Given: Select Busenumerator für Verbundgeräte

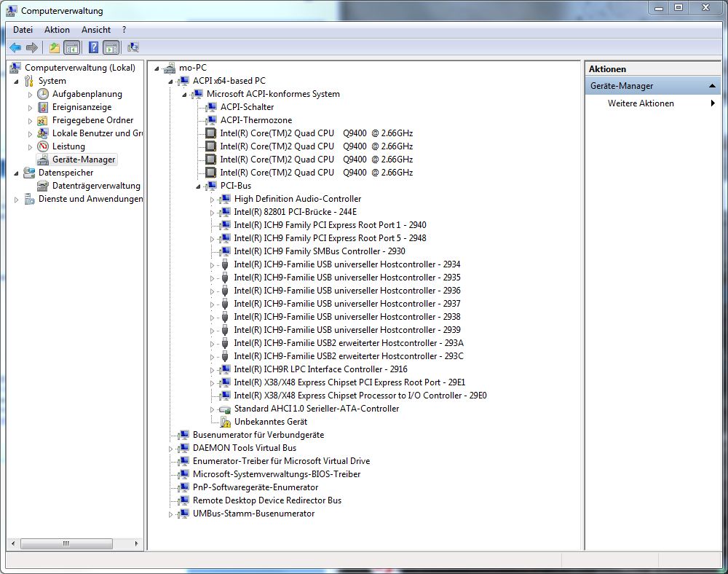Looking at the screenshot, I should (258, 435).
